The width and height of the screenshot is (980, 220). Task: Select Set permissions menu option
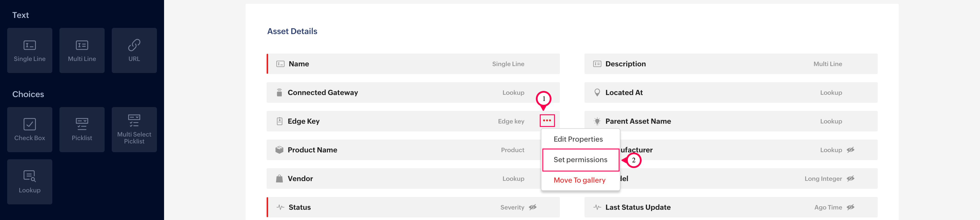(x=580, y=160)
